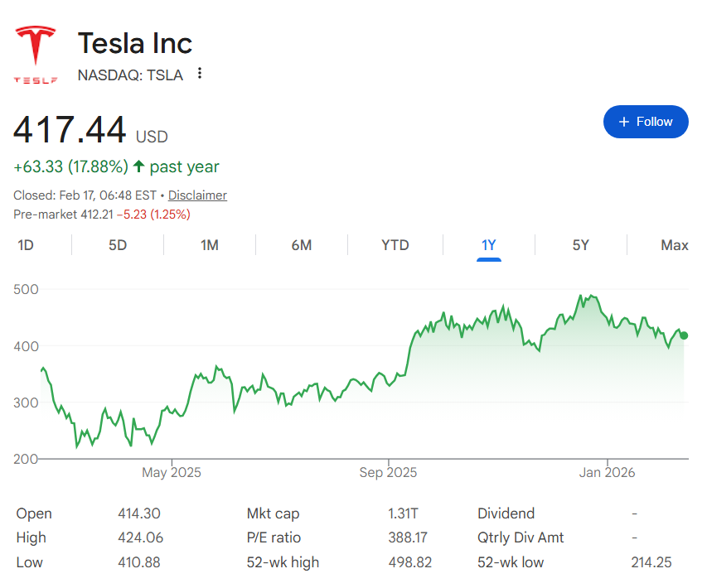
Task: Select the 6M time range
Action: (302, 245)
